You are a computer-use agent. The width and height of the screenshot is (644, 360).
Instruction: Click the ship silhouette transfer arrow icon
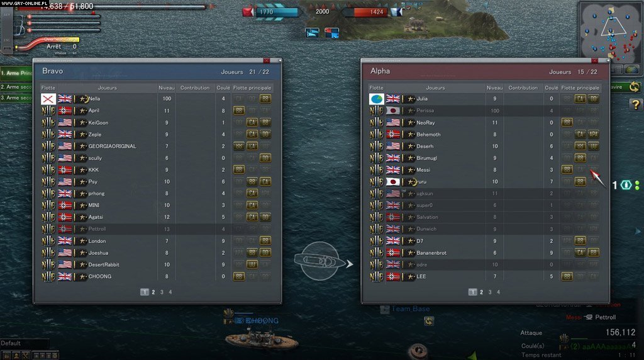tap(324, 261)
